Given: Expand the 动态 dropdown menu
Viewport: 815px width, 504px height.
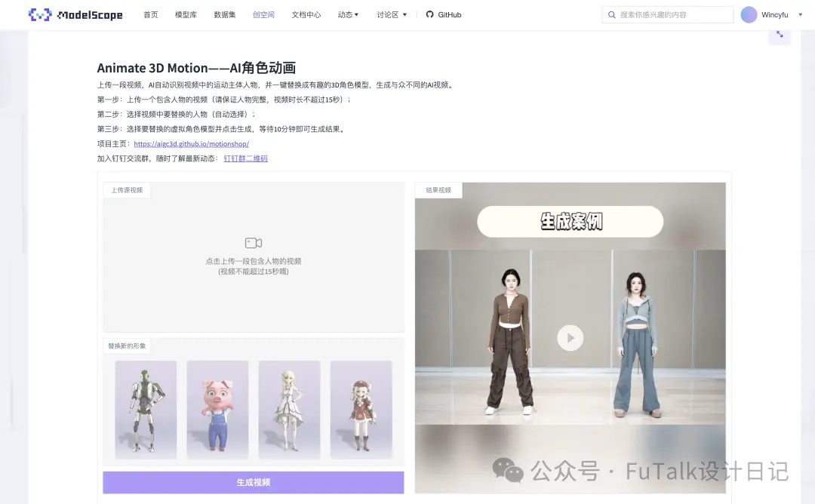Looking at the screenshot, I should coord(348,14).
